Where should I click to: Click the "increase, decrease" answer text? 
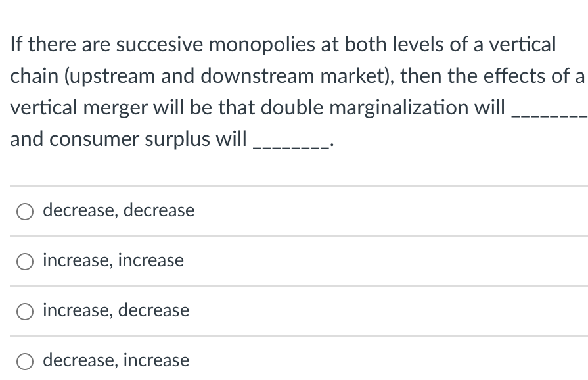click(116, 310)
